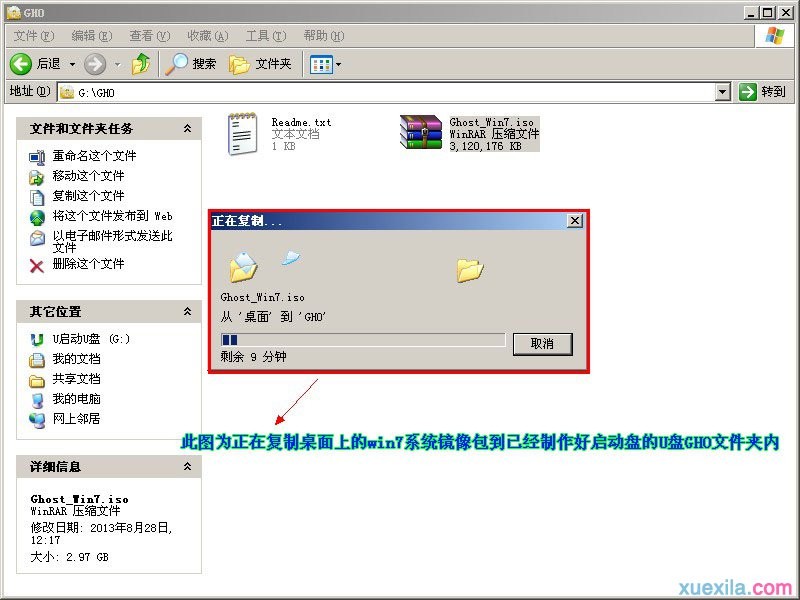Click inside the 地址 address input field
Screen dimensions: 800x600
pos(300,92)
